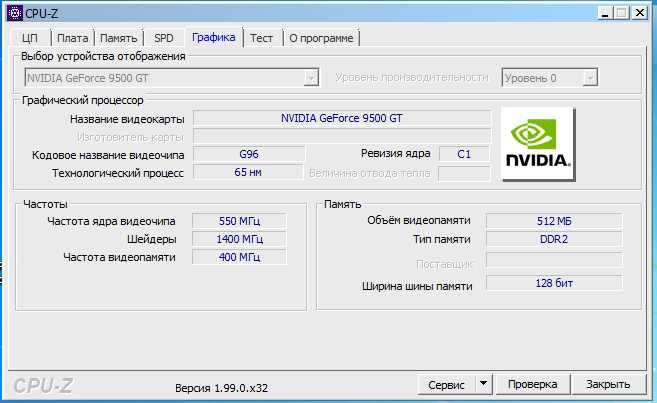657x403 pixels.
Task: Click the 512 МБ video memory value
Action: tap(554, 221)
